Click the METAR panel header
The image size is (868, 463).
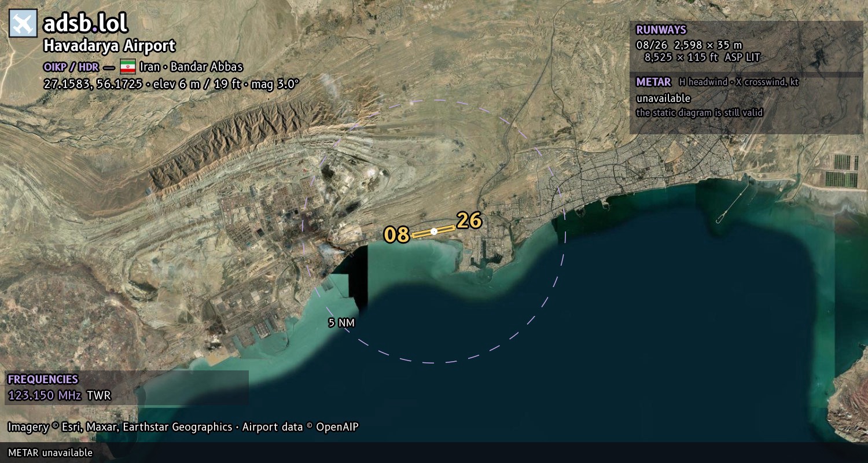653,82
